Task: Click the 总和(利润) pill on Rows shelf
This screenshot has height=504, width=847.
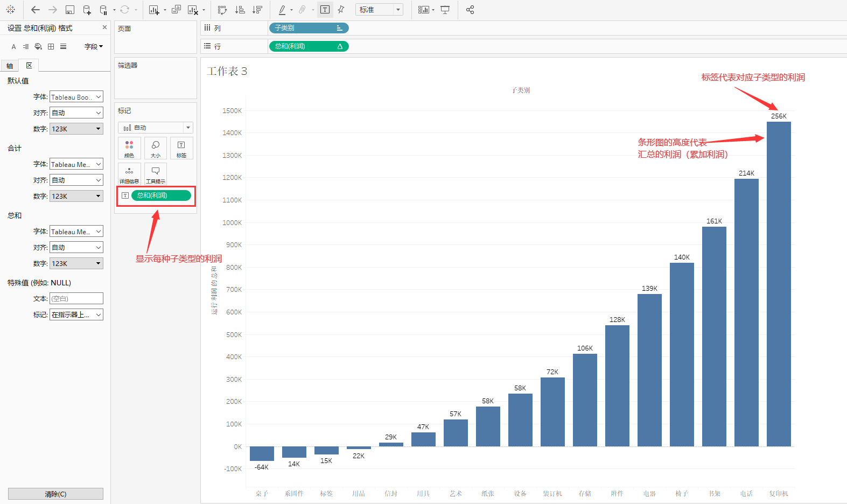Action: [309, 46]
